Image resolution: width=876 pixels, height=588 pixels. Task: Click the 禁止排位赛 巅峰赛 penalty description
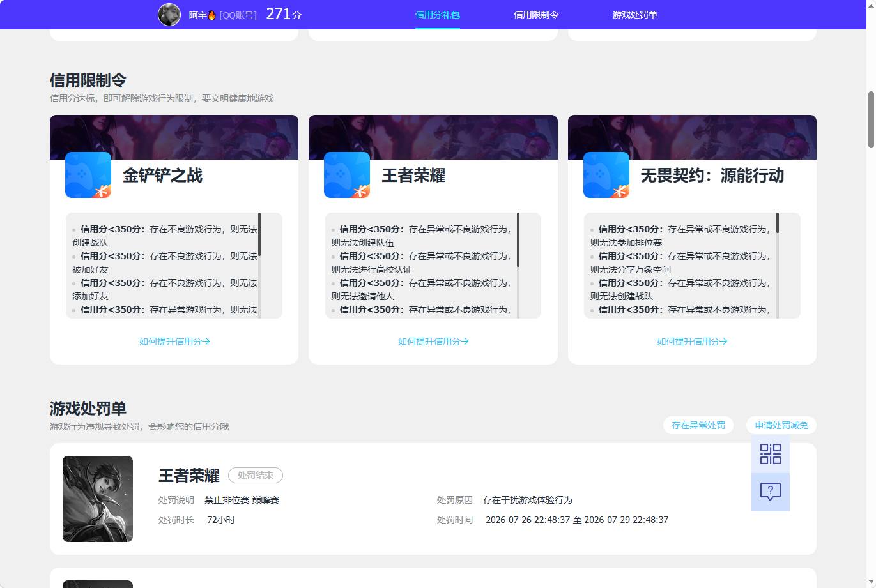coord(242,500)
